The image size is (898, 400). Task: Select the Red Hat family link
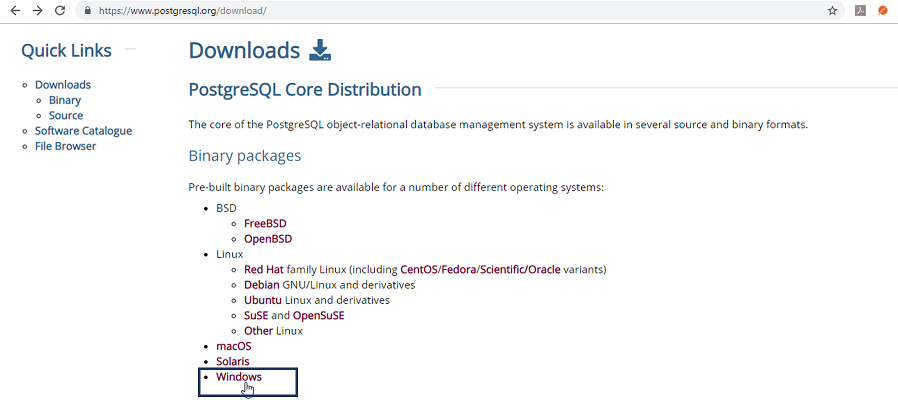tap(263, 269)
